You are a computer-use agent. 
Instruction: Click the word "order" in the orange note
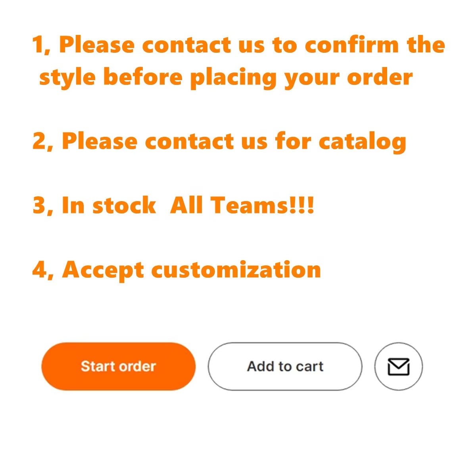click(380, 77)
